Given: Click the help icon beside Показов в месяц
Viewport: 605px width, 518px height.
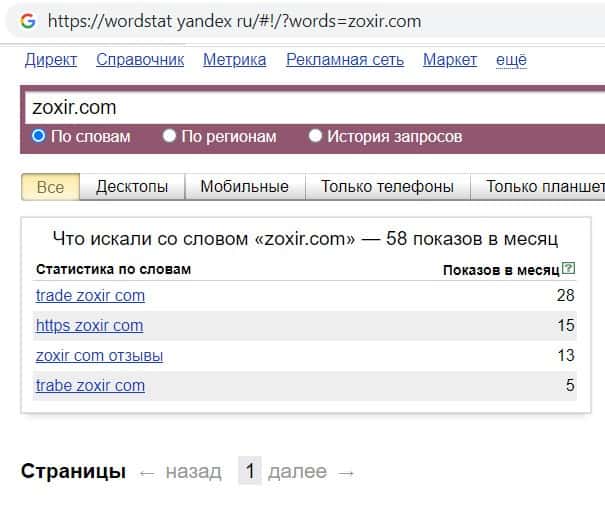Looking at the screenshot, I should coord(568,268).
